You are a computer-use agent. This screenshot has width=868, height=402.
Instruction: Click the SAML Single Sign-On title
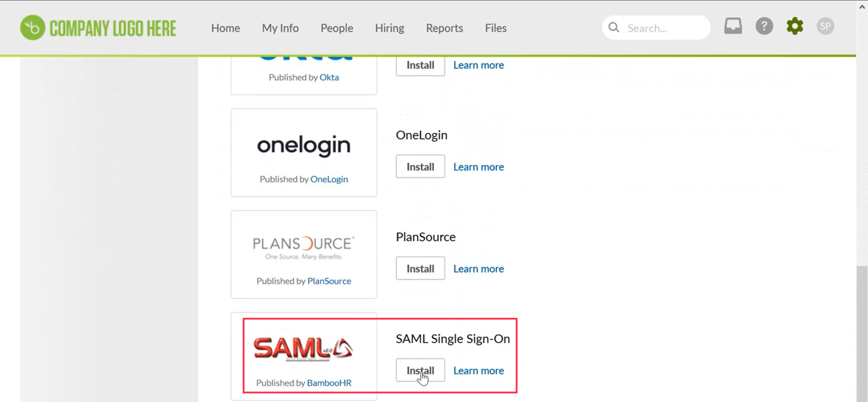453,339
